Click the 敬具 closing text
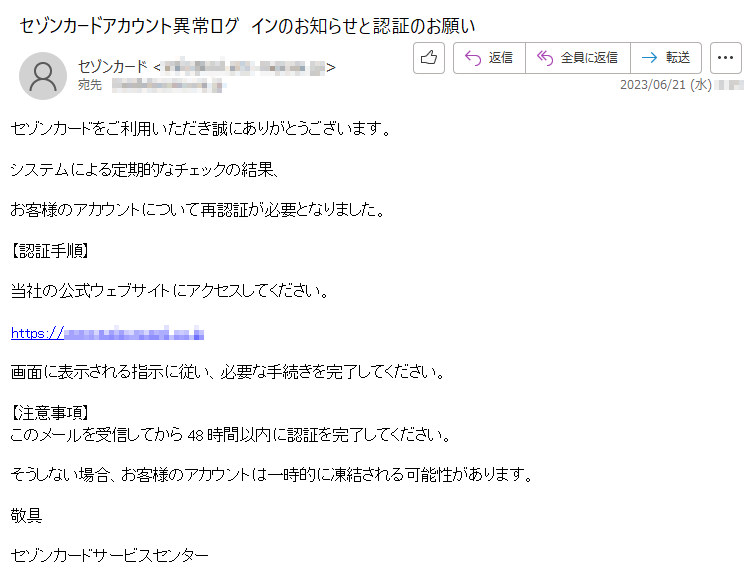The height and width of the screenshot is (587, 754). (26, 515)
